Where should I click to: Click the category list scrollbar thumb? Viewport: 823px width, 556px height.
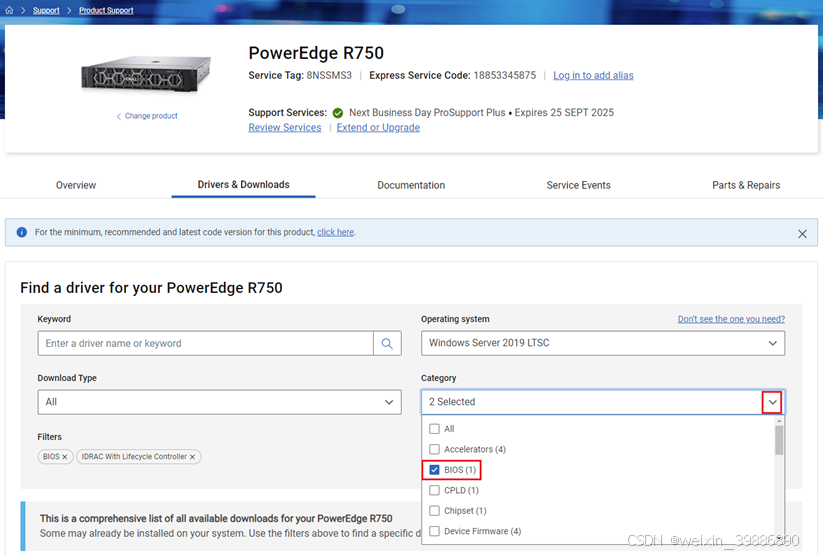pos(779,440)
